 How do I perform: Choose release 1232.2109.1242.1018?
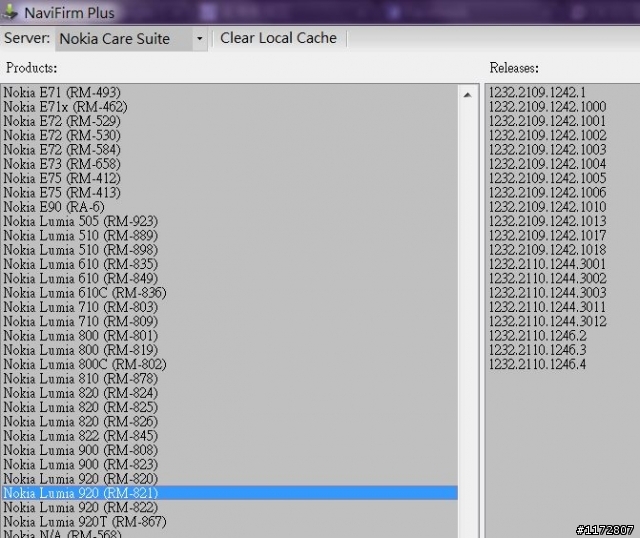click(x=547, y=249)
